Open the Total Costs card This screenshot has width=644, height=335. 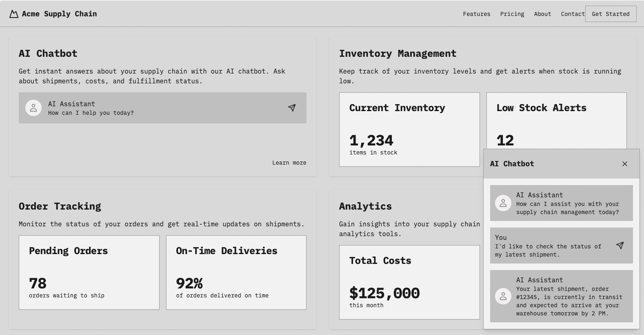click(409, 282)
